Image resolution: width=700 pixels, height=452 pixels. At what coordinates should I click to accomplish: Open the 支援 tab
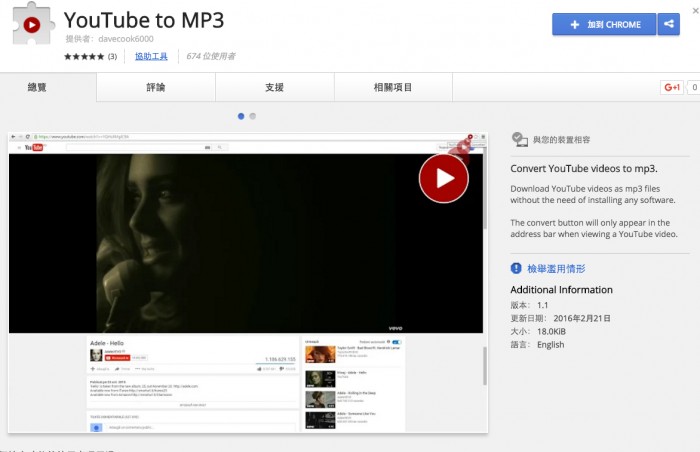[275, 87]
